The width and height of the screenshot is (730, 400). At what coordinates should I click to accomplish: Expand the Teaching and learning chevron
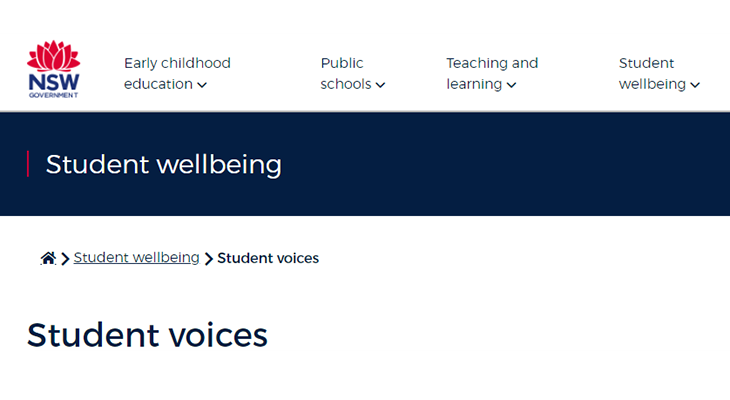pyautogui.click(x=512, y=85)
